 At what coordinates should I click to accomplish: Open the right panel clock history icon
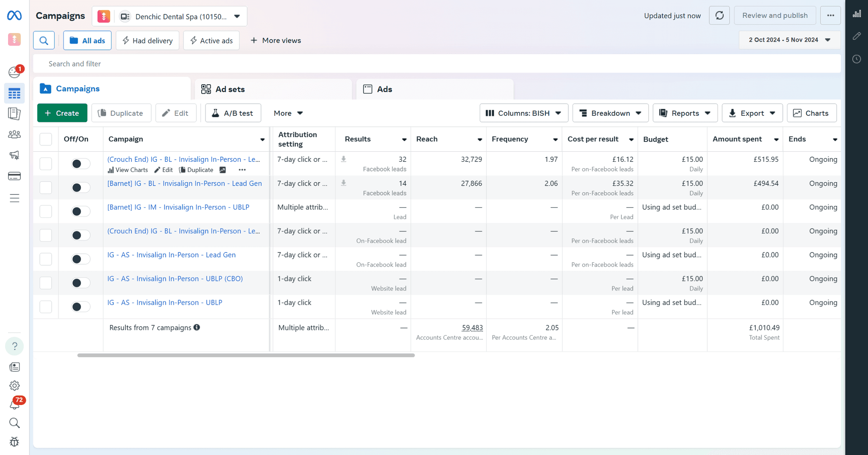pyautogui.click(x=857, y=59)
